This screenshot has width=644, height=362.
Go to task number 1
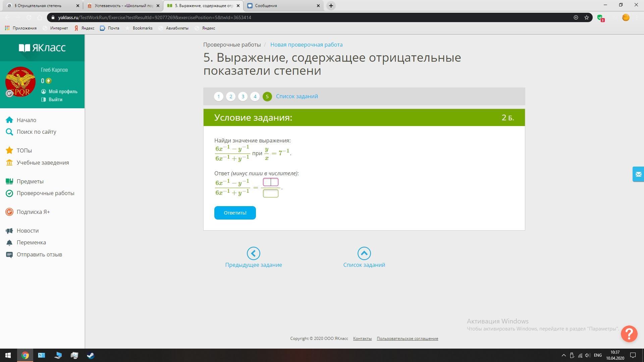tap(218, 97)
